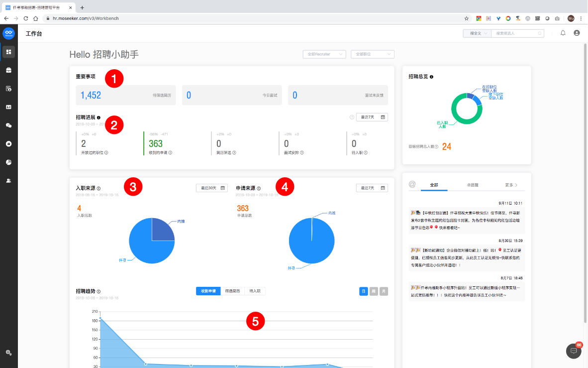
Task: Switch to the 筛选简历 trend tab
Action: click(232, 291)
